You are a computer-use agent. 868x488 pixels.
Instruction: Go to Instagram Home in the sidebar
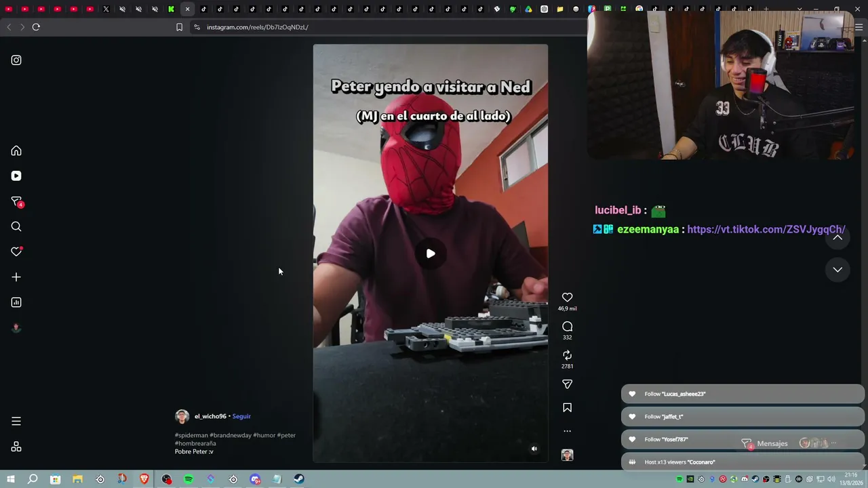[16, 150]
